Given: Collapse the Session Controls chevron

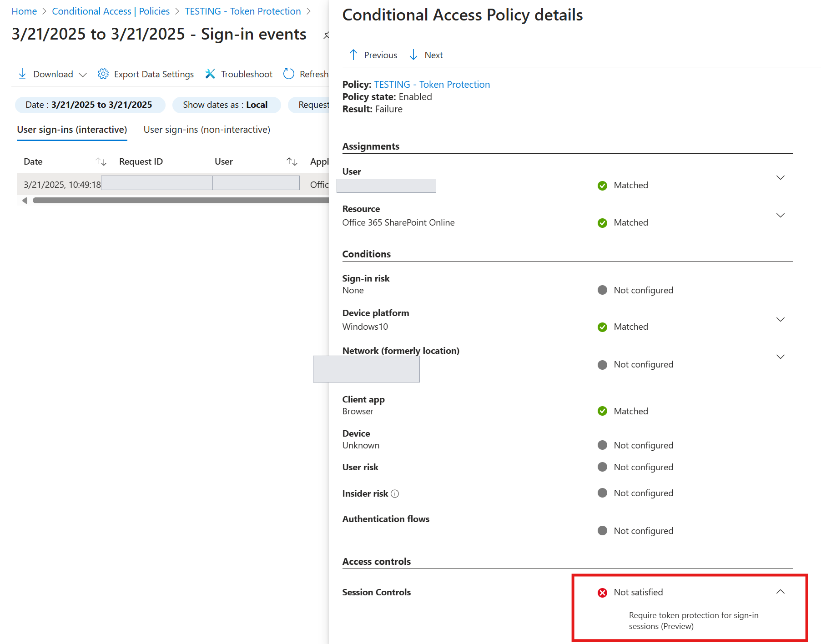Looking at the screenshot, I should coord(781,592).
